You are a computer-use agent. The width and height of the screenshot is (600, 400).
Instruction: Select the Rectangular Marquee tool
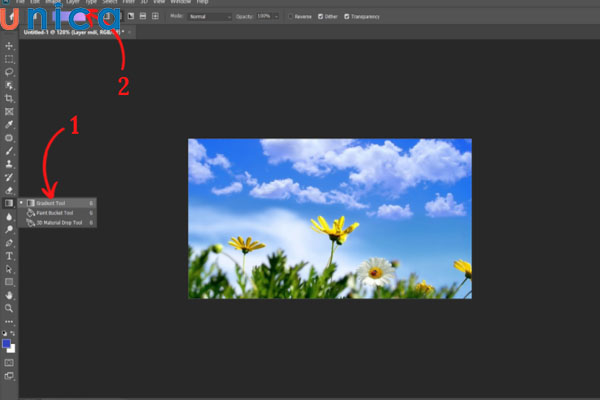click(x=9, y=59)
